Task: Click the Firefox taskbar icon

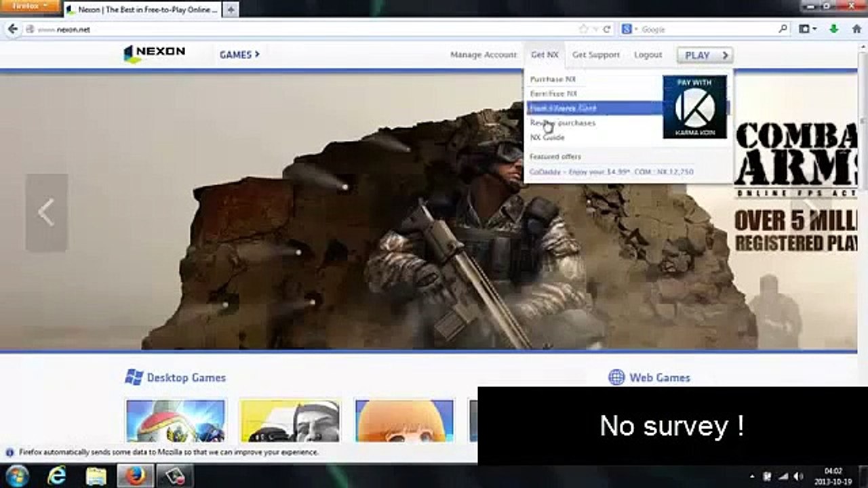Action: pos(135,476)
